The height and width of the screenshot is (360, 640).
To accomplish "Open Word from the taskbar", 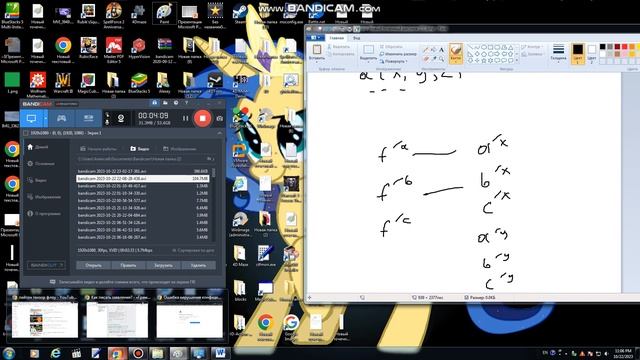I will coord(220,353).
